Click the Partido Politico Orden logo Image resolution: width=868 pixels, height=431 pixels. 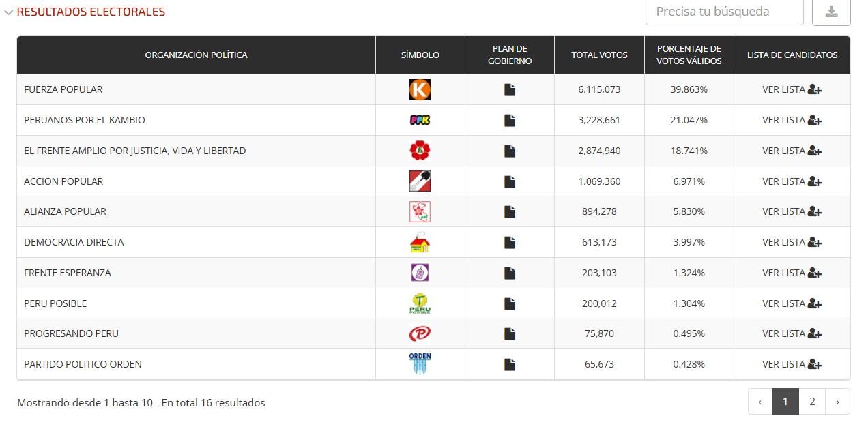(x=420, y=364)
